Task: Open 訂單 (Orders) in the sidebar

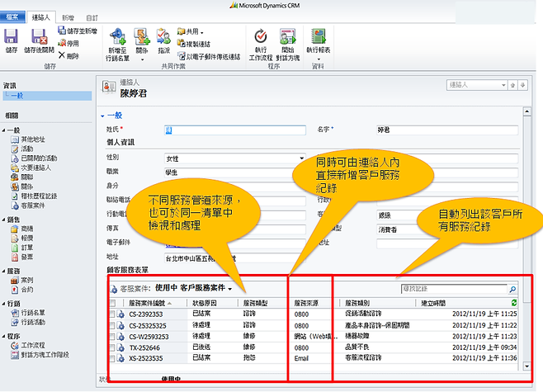Action: click(22, 248)
